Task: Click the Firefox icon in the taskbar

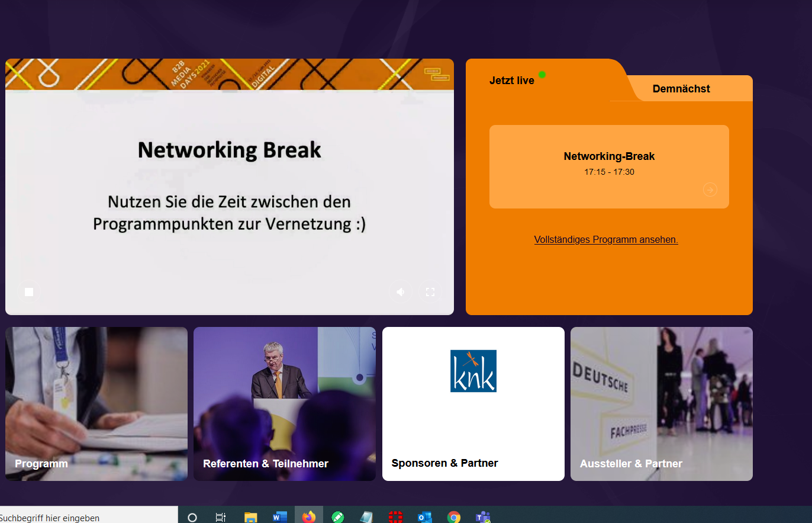Action: point(308,518)
